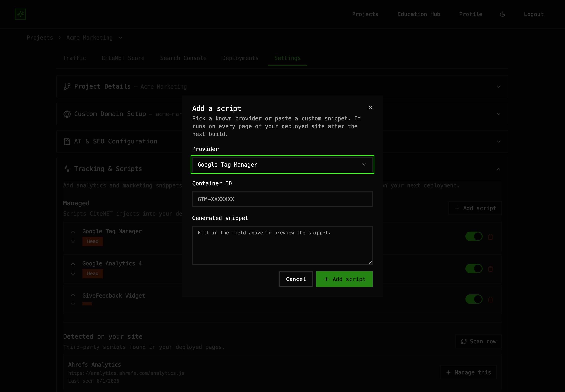Click the Container ID input field
565x392 pixels.
(282, 199)
